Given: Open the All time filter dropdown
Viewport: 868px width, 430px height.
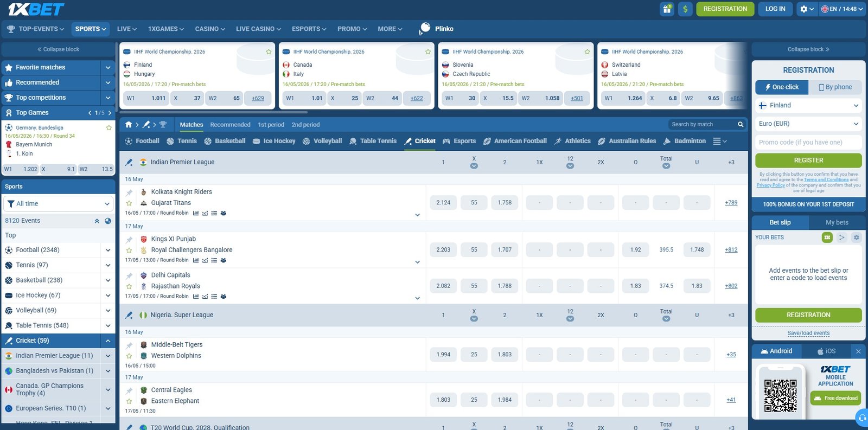Looking at the screenshot, I should [x=58, y=204].
